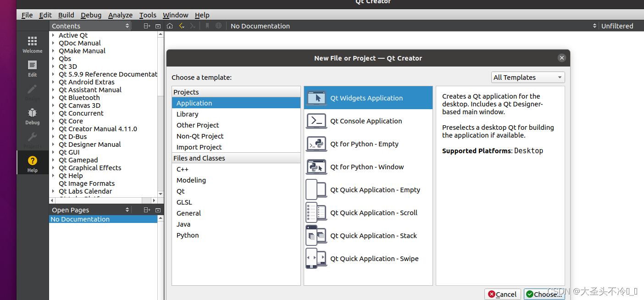This screenshot has height=300, width=644.
Task: Open the Help menu
Action: pyautogui.click(x=202, y=15)
